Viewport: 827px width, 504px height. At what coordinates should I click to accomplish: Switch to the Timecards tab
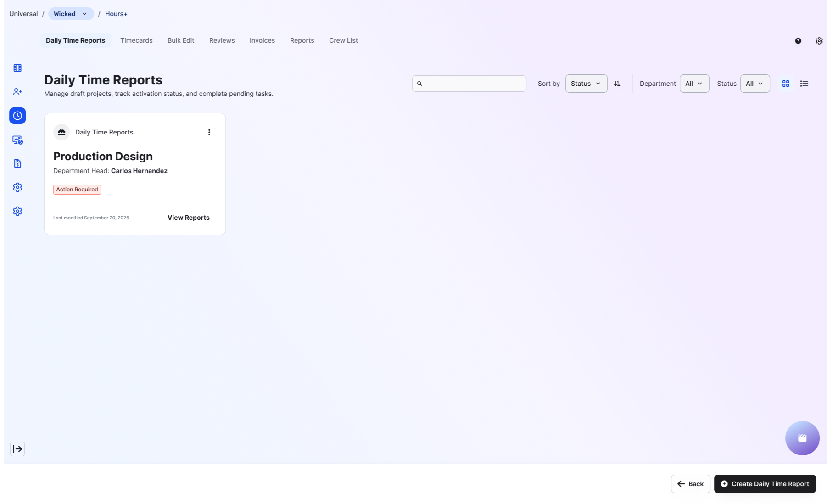point(136,40)
